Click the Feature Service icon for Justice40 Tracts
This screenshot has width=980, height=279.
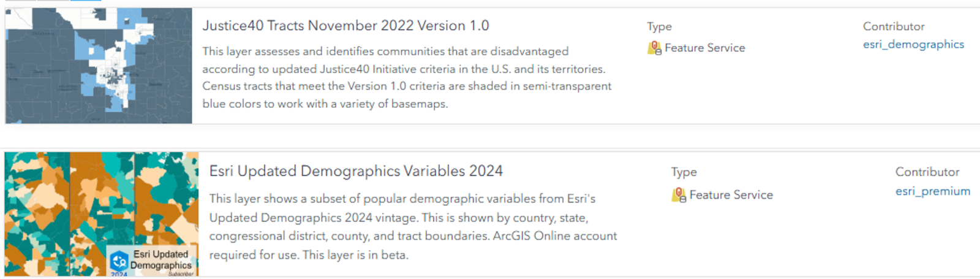click(x=654, y=48)
